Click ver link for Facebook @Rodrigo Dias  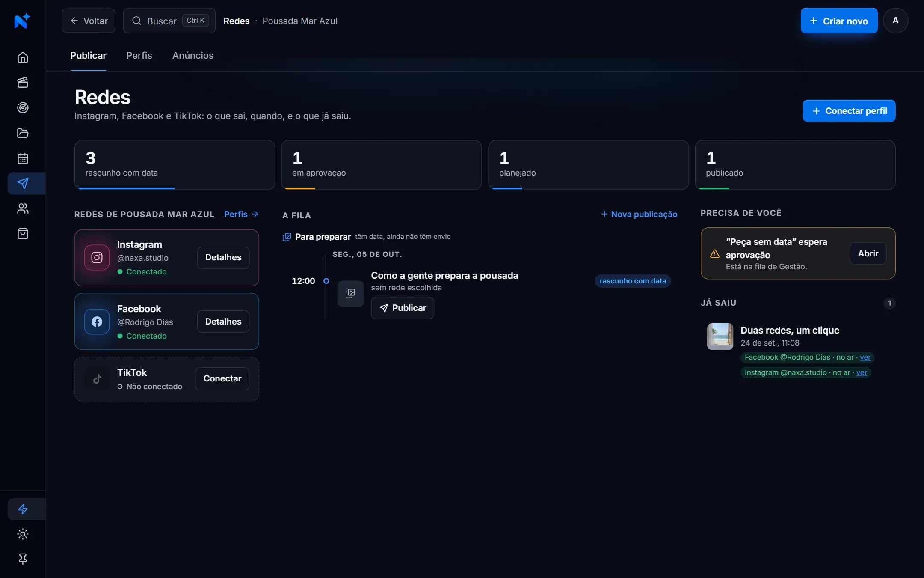click(865, 357)
